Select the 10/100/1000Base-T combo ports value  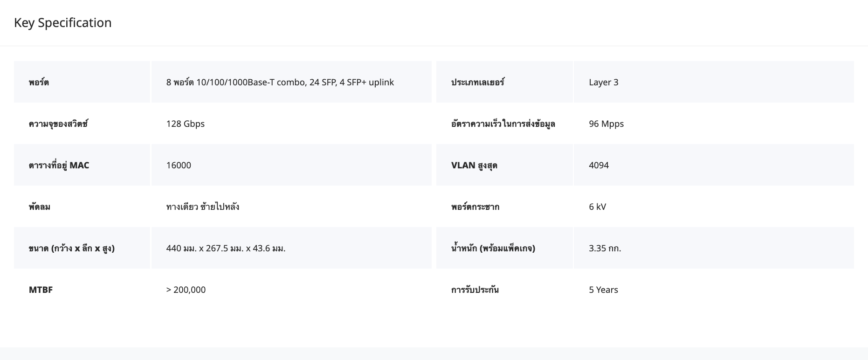(280, 83)
